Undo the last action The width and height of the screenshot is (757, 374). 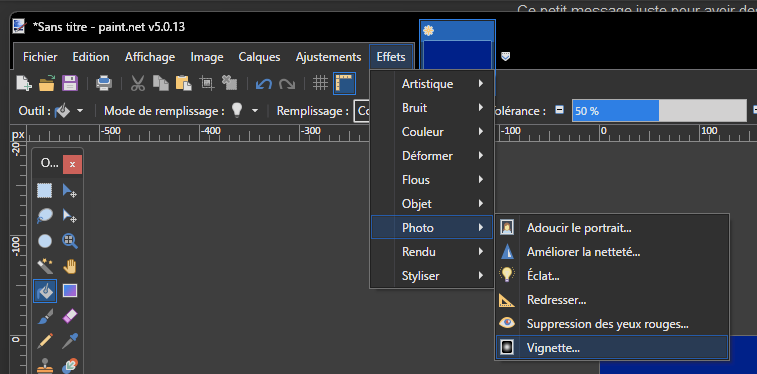264,83
